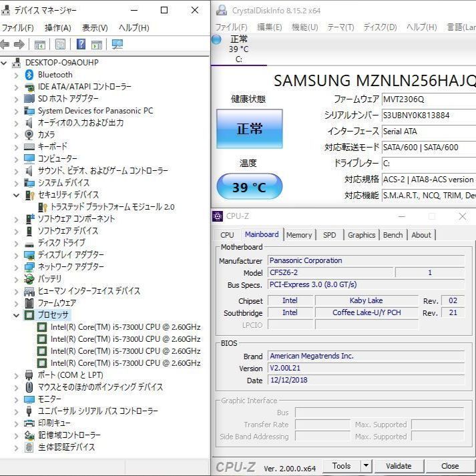The height and width of the screenshot is (476, 476).
Task: Click the BIOS Version field V2.00L21
Action: pyautogui.click(x=366, y=368)
